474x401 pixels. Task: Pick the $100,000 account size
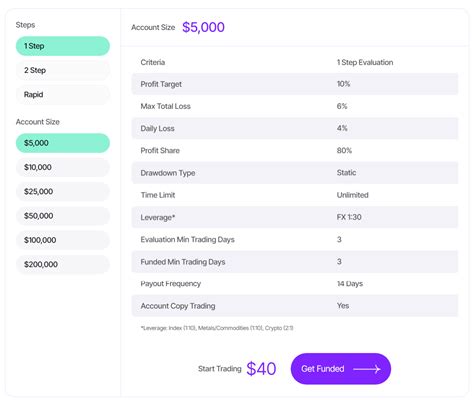coord(63,240)
